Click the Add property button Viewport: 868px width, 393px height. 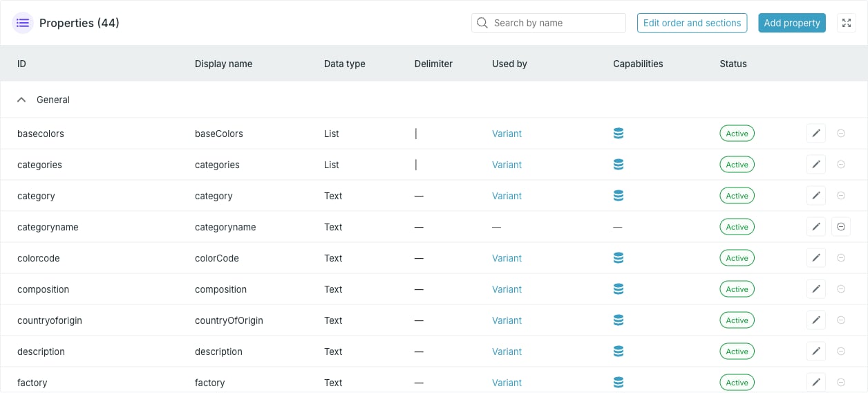tap(792, 23)
